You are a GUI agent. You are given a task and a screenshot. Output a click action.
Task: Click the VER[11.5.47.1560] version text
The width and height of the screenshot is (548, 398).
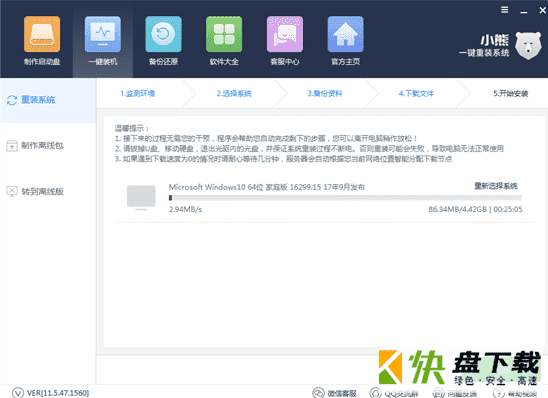pos(58,393)
